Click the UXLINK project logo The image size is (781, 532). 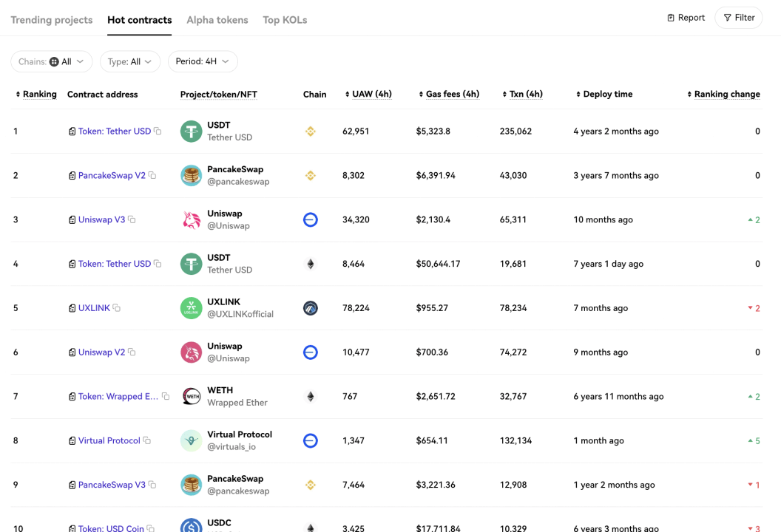coord(192,308)
